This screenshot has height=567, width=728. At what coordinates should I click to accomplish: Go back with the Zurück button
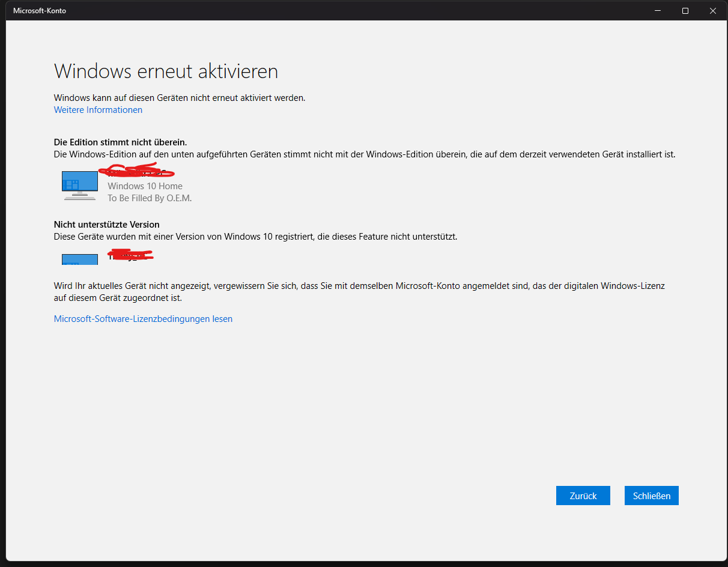pyautogui.click(x=583, y=496)
